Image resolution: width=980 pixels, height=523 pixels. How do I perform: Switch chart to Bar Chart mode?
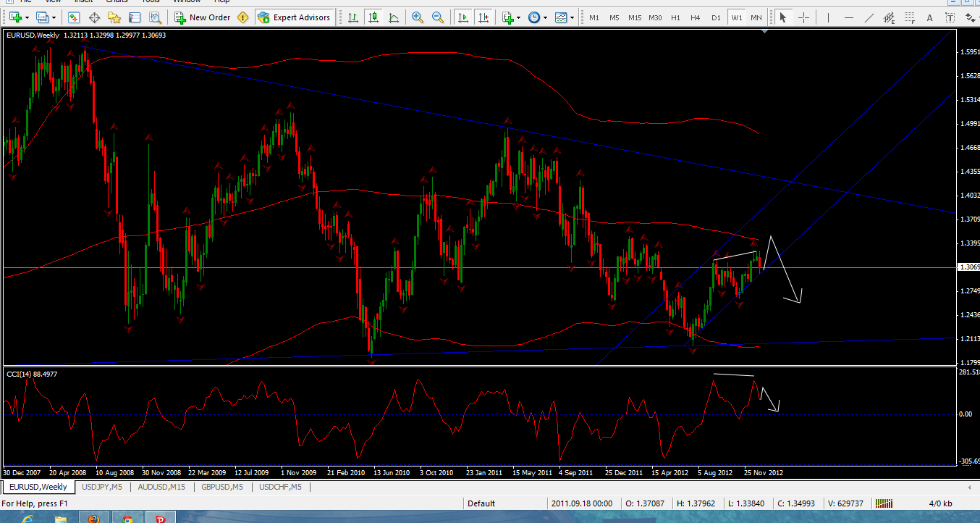352,17
